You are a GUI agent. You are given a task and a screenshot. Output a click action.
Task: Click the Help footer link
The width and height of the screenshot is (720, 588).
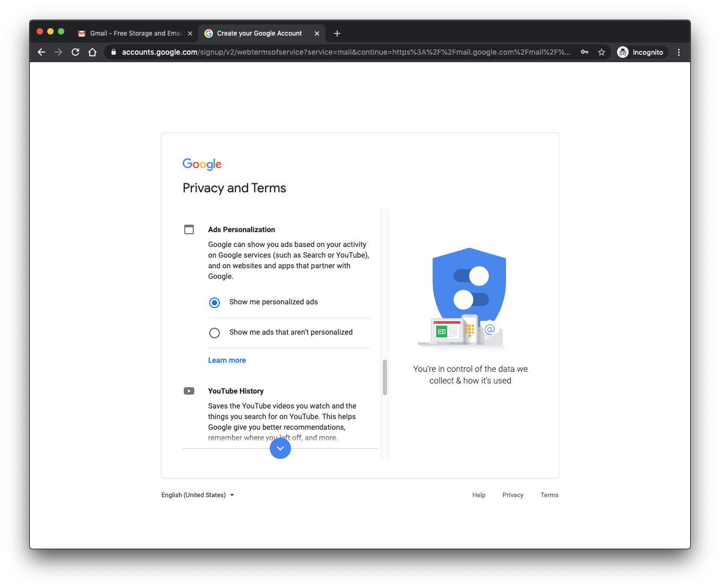coord(479,495)
